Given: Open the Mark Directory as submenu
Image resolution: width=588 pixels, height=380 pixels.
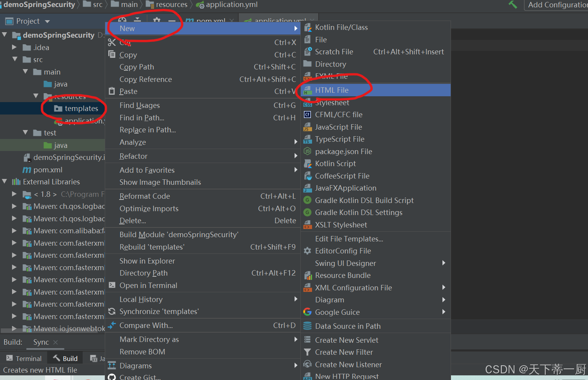Looking at the screenshot, I should pos(203,339).
